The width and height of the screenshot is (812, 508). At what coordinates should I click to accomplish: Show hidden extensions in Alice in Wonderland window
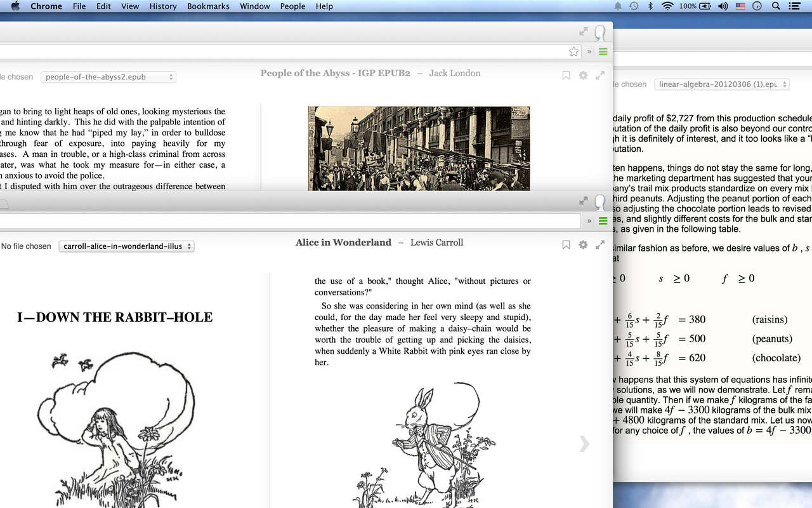point(589,221)
